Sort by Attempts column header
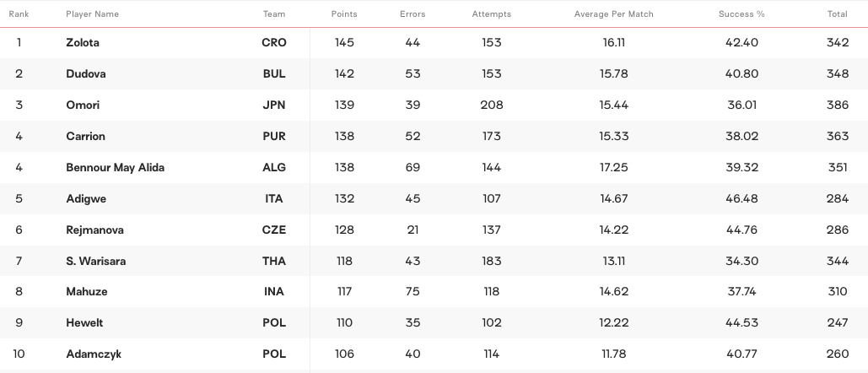The height and width of the screenshot is (373, 868). click(x=491, y=14)
